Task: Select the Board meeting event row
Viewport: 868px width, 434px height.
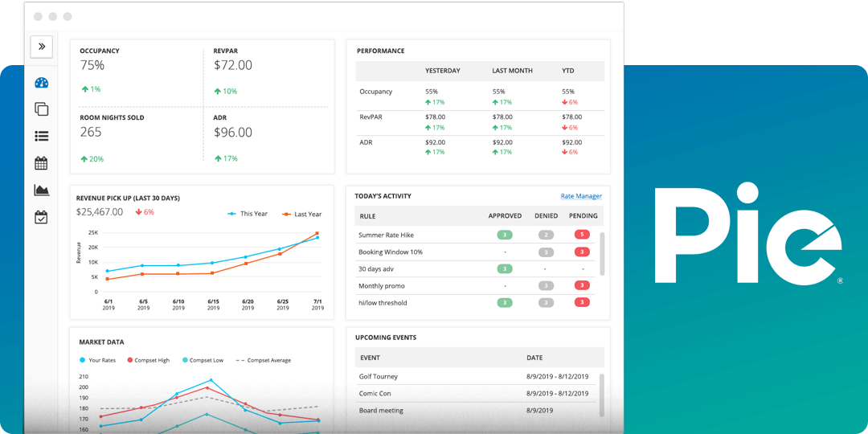Action: [x=477, y=411]
